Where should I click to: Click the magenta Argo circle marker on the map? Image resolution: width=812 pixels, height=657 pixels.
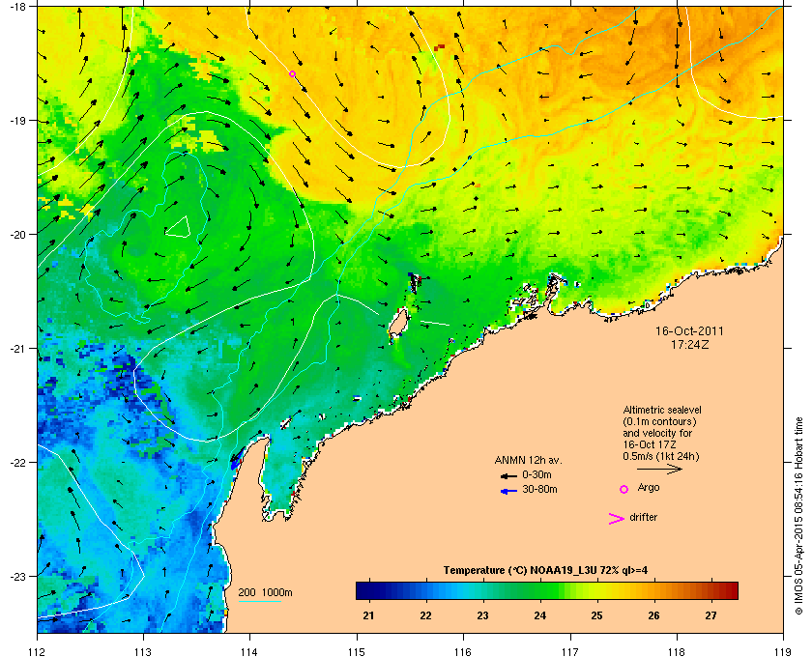coord(292,74)
